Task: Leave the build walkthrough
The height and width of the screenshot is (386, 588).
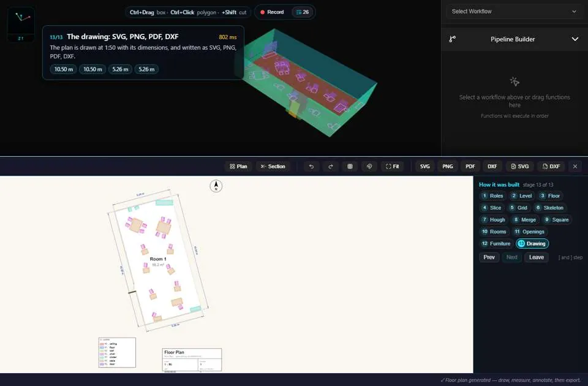Action: (x=537, y=257)
